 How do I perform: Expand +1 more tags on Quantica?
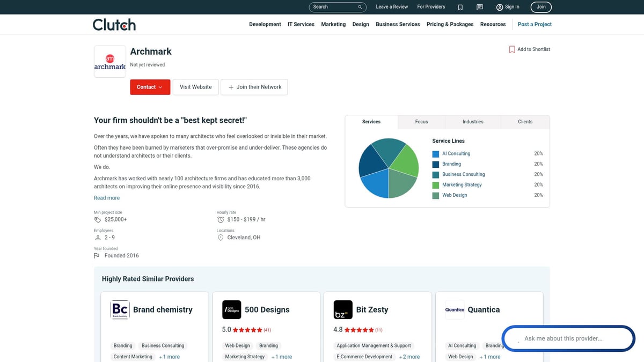click(x=490, y=357)
